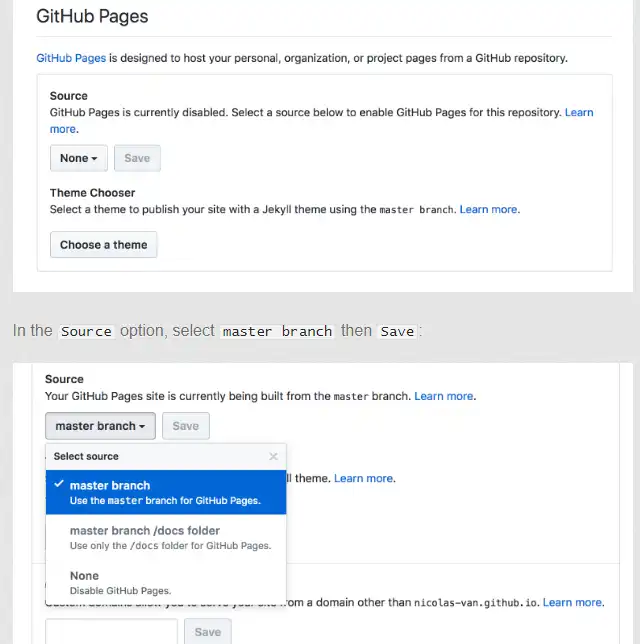Image resolution: width=640 pixels, height=644 pixels.
Task: Open Learn more after 'built from the master branch'
Action: [x=444, y=396]
